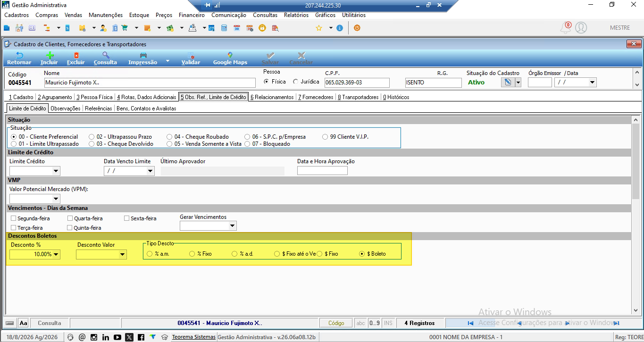Open the calculator icon in top toolbar

(224, 28)
